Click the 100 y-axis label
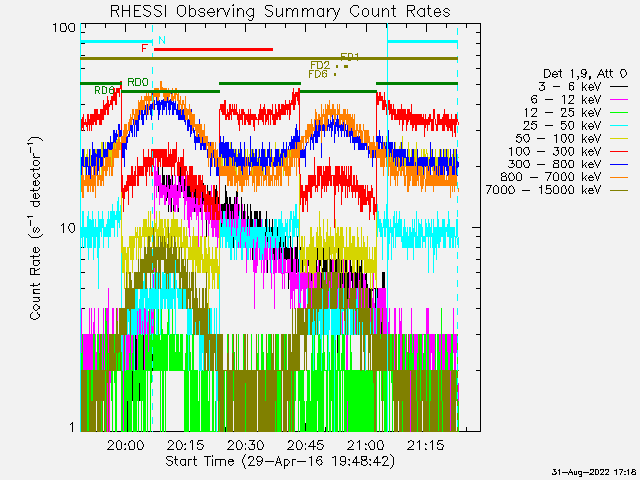The height and width of the screenshot is (480, 640). [64, 28]
